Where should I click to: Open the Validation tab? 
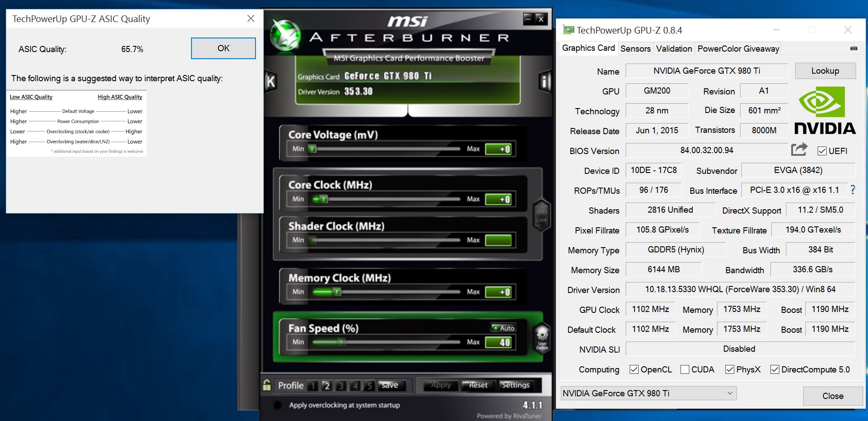pos(674,49)
